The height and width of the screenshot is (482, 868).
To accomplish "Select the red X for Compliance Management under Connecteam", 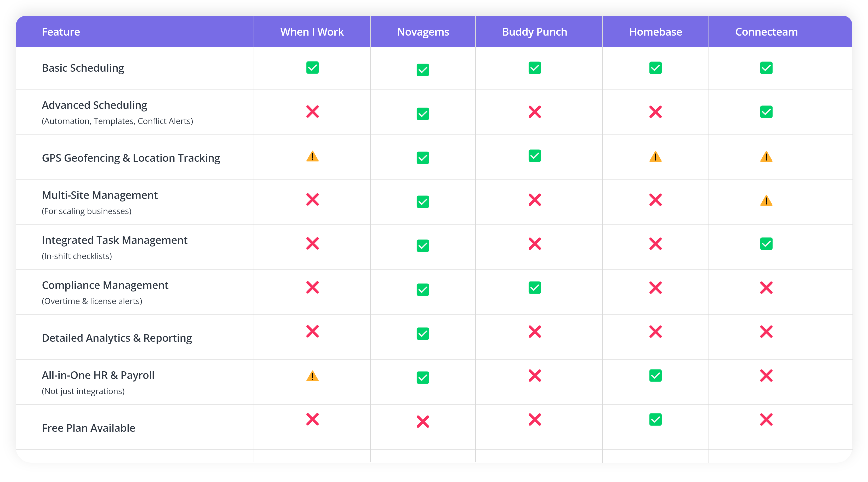I will pos(766,288).
